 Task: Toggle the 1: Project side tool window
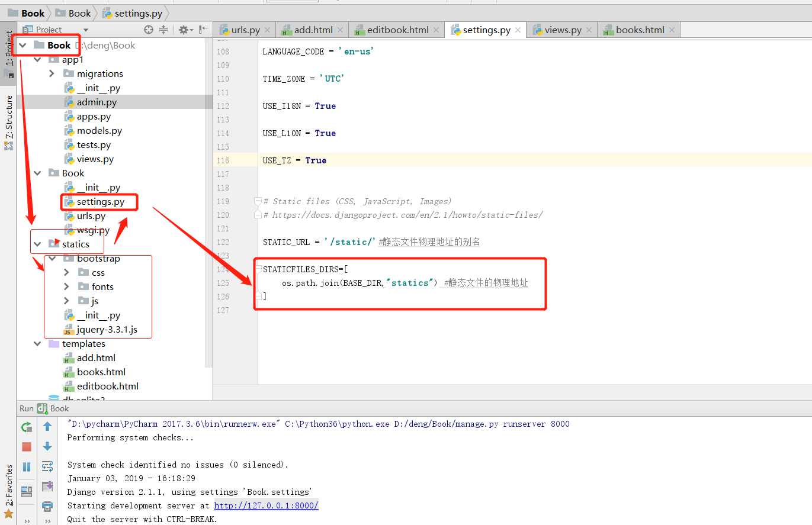point(8,54)
